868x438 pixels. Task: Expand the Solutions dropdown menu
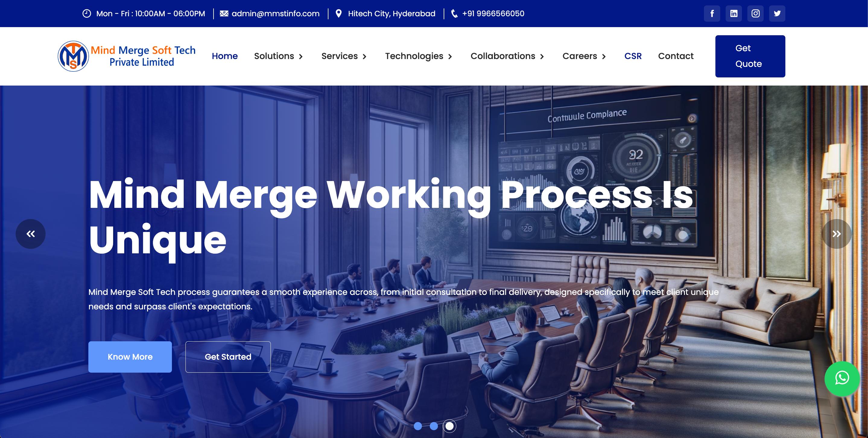(x=278, y=56)
